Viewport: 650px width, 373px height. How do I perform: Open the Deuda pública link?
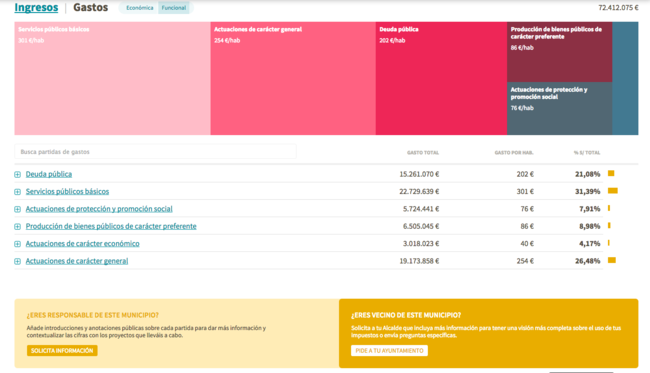[x=49, y=174]
